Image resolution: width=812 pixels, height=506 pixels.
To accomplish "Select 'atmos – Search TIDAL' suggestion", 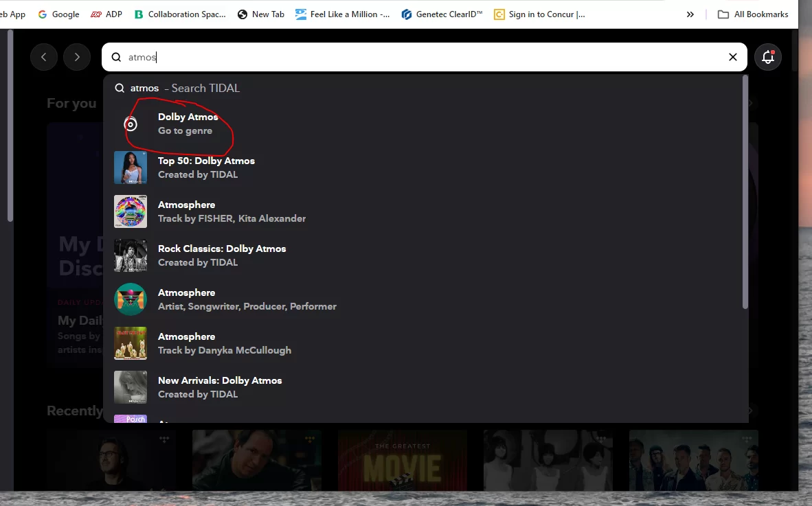I will tap(425, 88).
